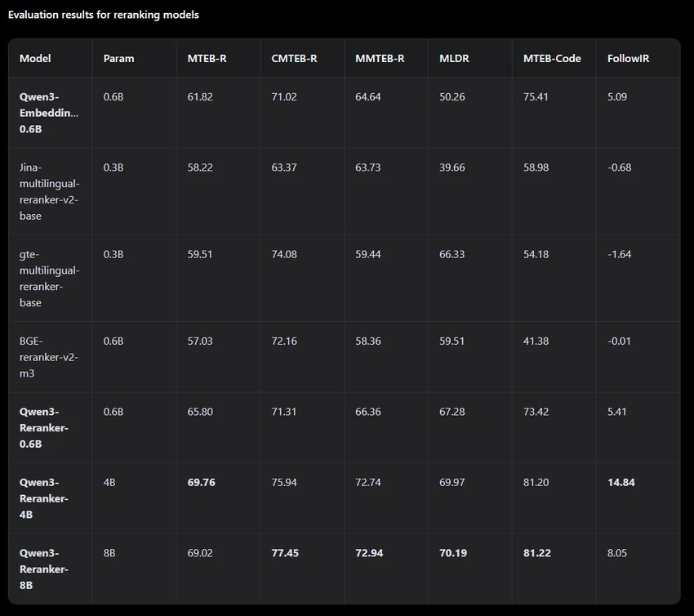694x616 pixels.
Task: Select the Qwen3-Reranker-4B model name
Action: coord(44,498)
